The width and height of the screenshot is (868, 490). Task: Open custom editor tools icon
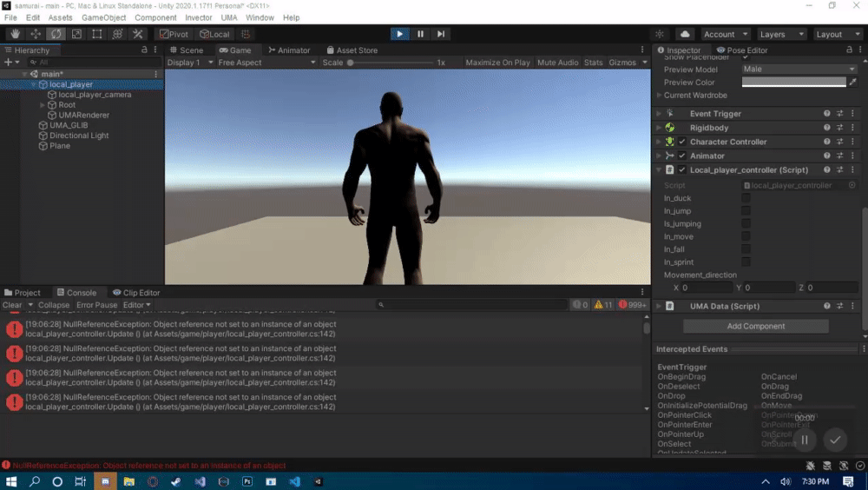[138, 34]
